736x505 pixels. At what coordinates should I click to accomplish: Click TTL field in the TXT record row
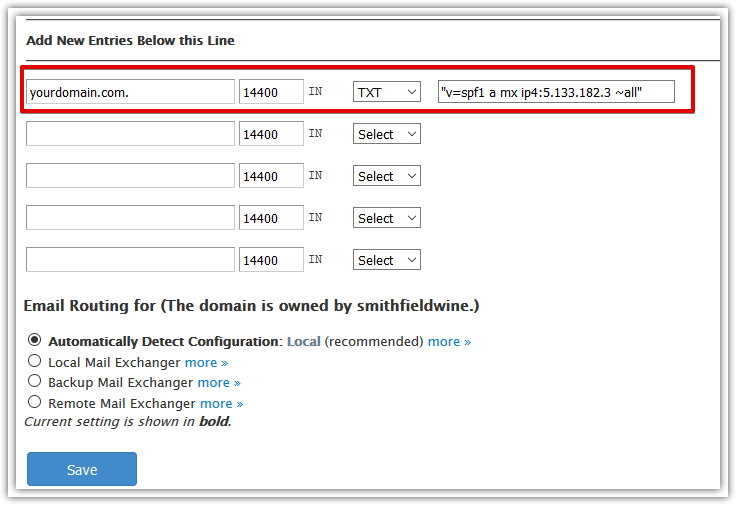(x=271, y=92)
